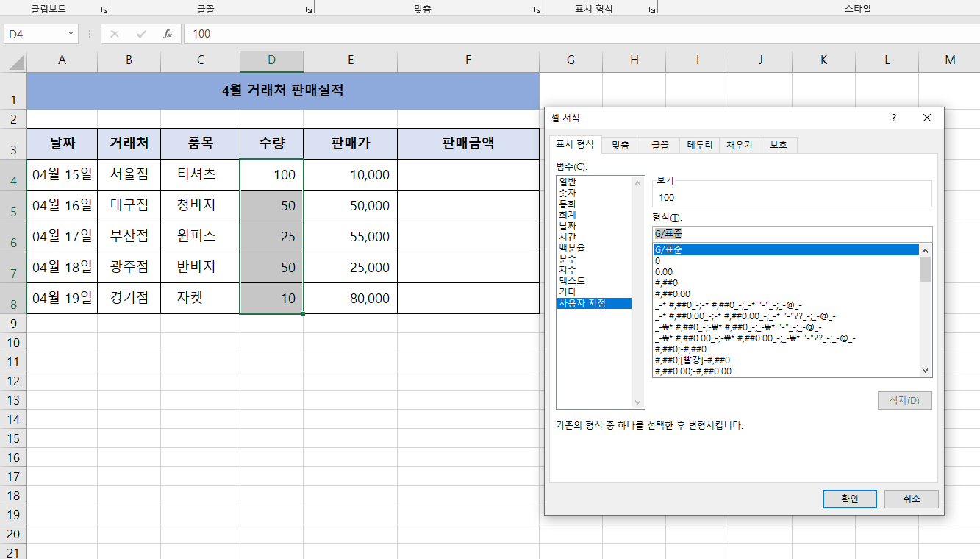The image size is (980, 559).
Task: Select #,##0;-#,##0 format entry
Action: pos(786,349)
